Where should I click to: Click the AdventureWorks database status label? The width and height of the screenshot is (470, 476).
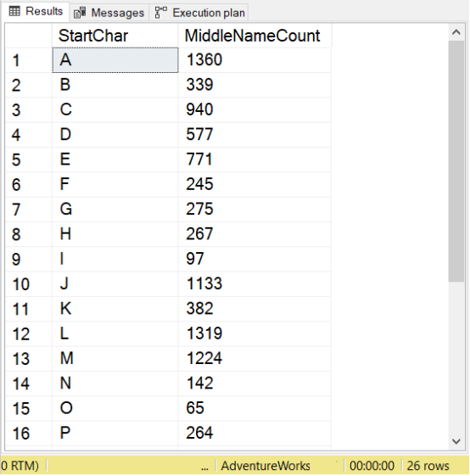click(266, 466)
